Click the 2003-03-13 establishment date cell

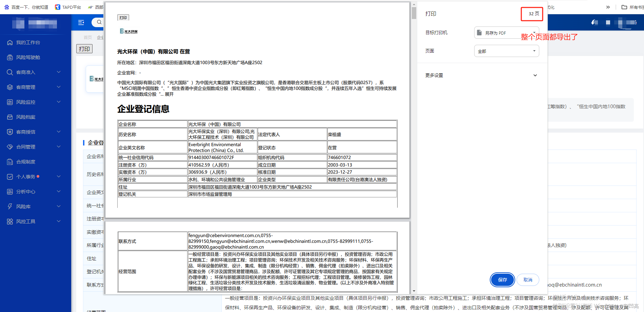click(362, 165)
